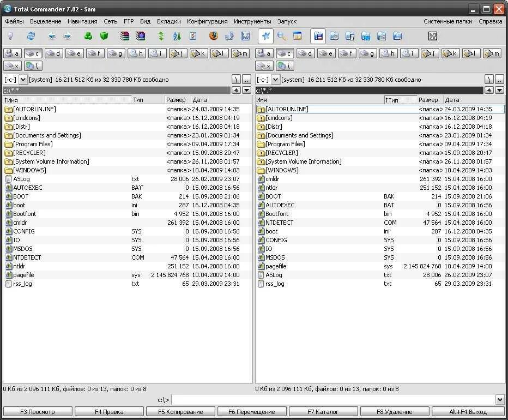
Task: Open right panel favorites asterisk button
Action: pos(489,90)
